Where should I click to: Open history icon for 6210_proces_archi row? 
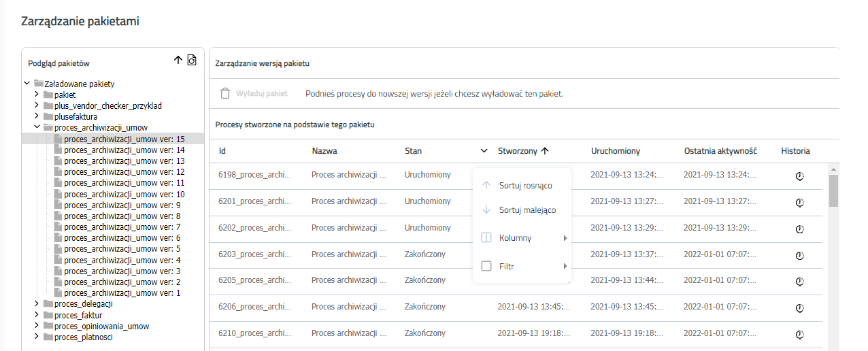pos(800,334)
